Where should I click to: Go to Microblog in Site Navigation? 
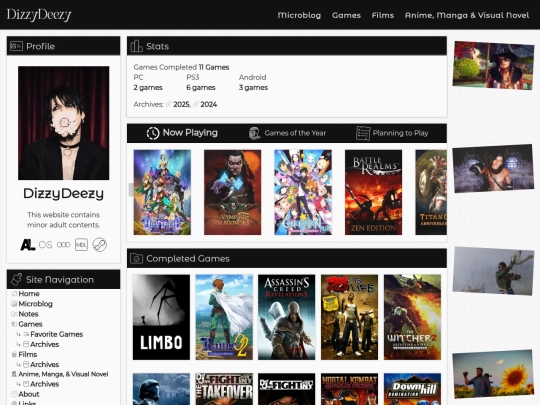click(x=35, y=304)
